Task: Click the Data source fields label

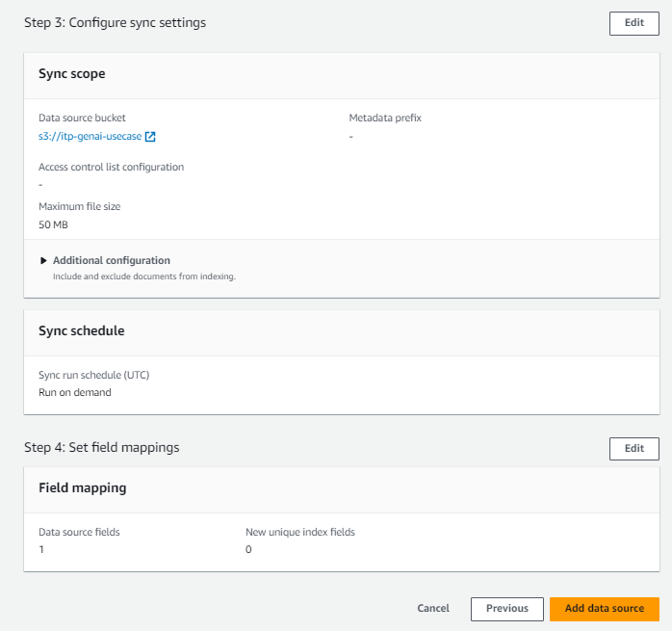Action: (79, 532)
